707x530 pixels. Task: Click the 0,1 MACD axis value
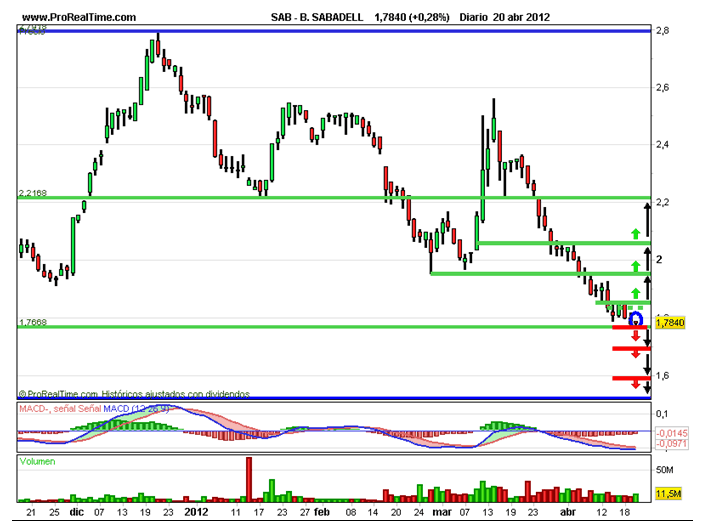coord(662,414)
